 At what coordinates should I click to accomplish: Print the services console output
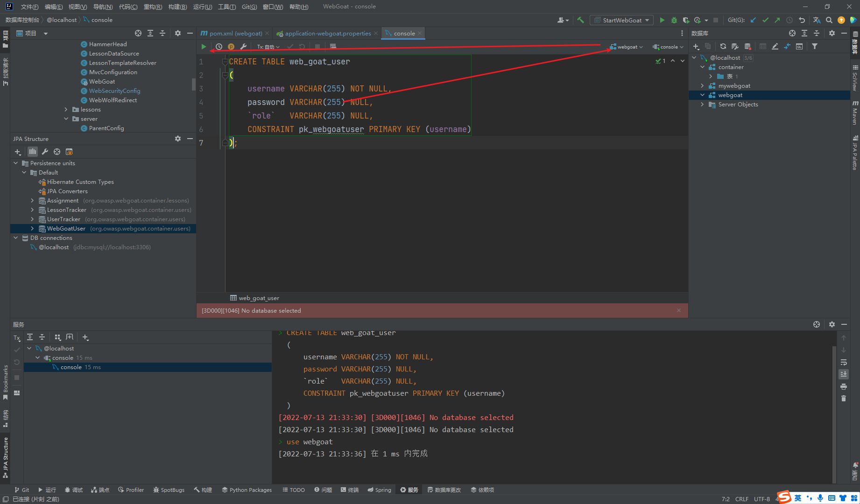click(844, 386)
